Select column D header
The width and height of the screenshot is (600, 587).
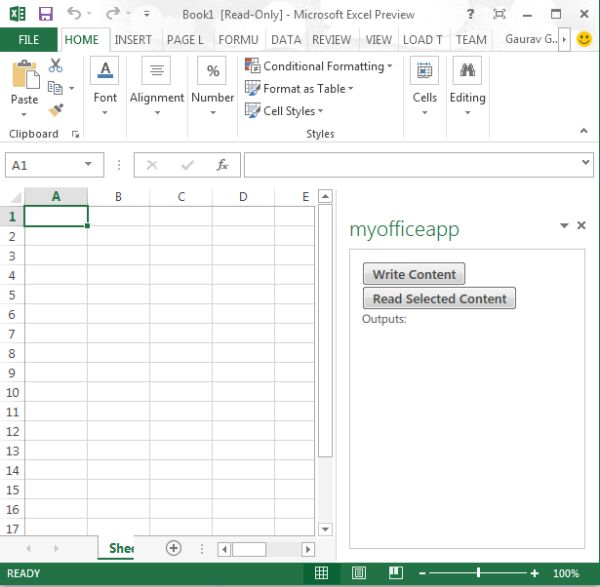pyautogui.click(x=243, y=197)
